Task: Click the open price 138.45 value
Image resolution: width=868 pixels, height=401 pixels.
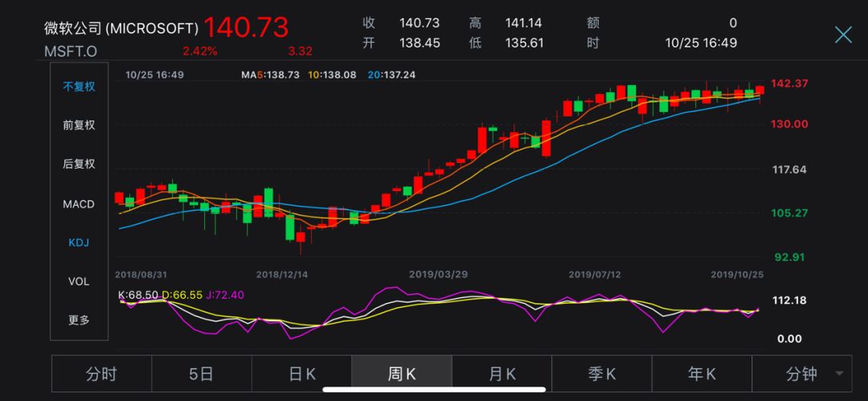Action: tap(420, 43)
